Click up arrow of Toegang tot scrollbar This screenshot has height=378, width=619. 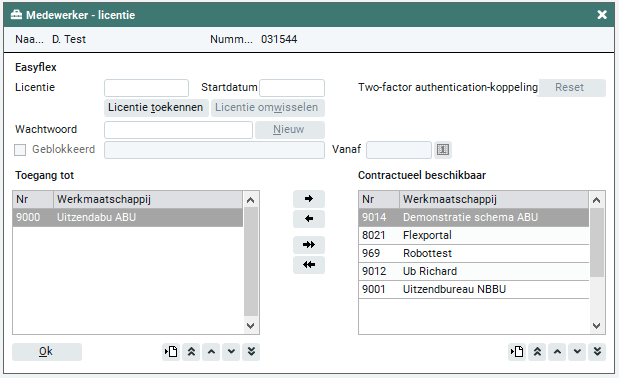click(x=250, y=200)
